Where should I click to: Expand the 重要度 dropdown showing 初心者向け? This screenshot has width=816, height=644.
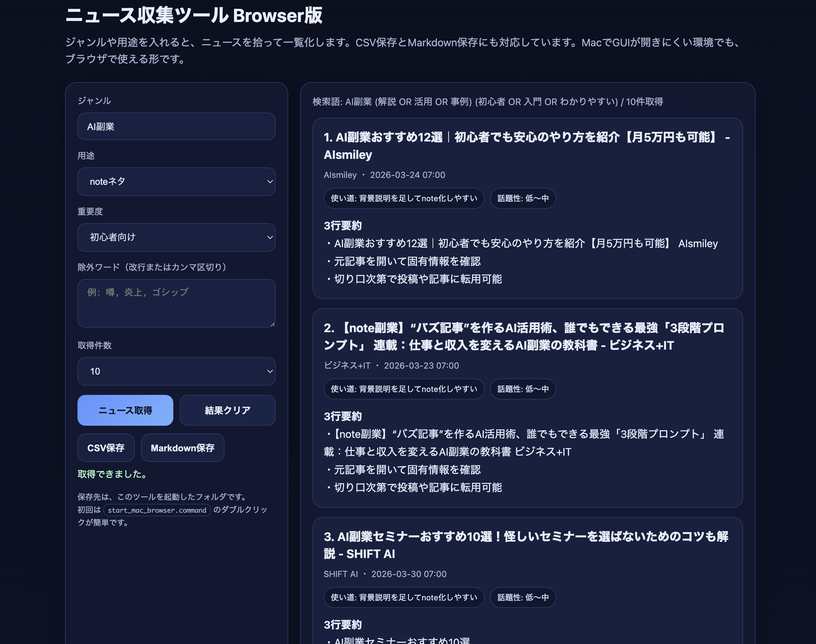pyautogui.click(x=176, y=237)
